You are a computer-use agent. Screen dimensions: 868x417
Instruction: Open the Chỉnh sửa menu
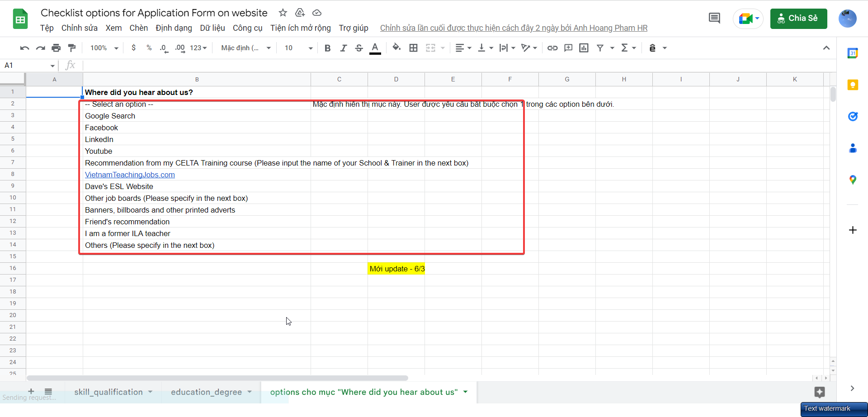click(80, 28)
